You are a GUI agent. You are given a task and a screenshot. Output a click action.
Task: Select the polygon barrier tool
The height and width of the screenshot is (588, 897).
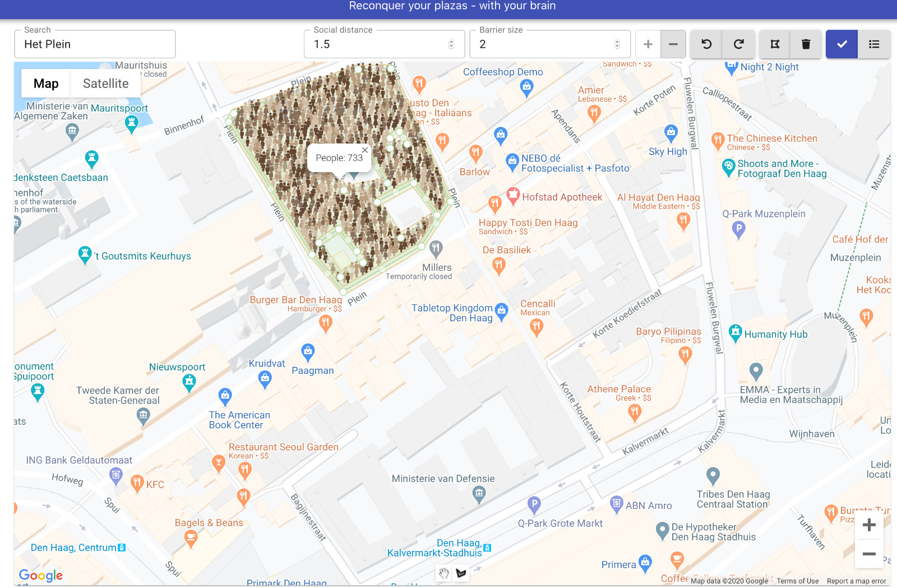(775, 44)
